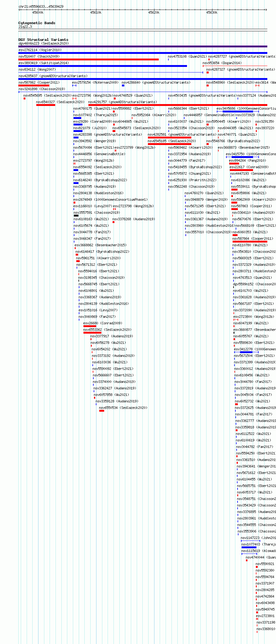Select nsv6553362 (Sedlazeck2020) variant

(107, 330)
